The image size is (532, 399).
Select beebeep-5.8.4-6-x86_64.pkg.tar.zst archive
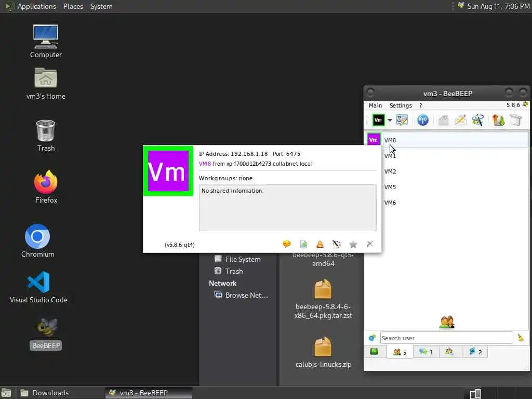coord(323,299)
